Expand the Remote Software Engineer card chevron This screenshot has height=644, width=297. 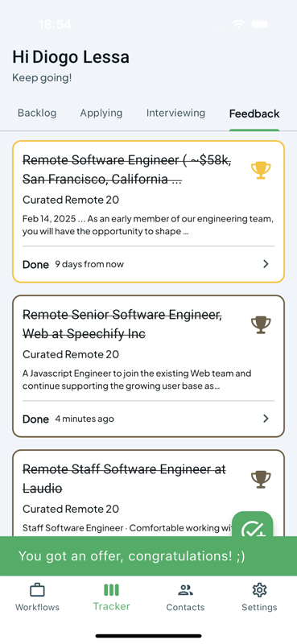[266, 264]
